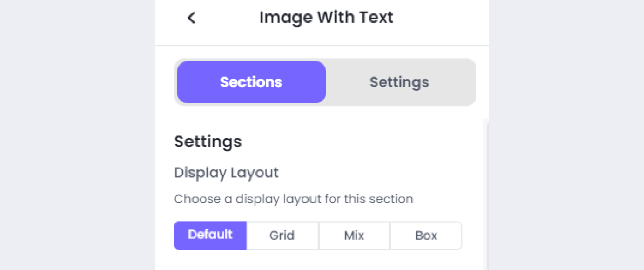
Task: Open the Settings tab
Action: click(399, 82)
